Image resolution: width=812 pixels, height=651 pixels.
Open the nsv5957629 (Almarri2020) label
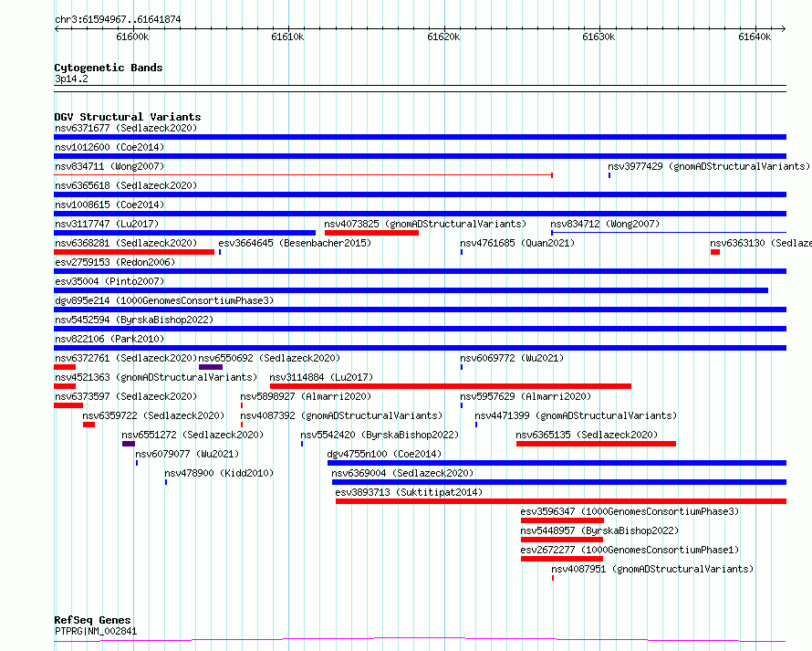pos(526,396)
